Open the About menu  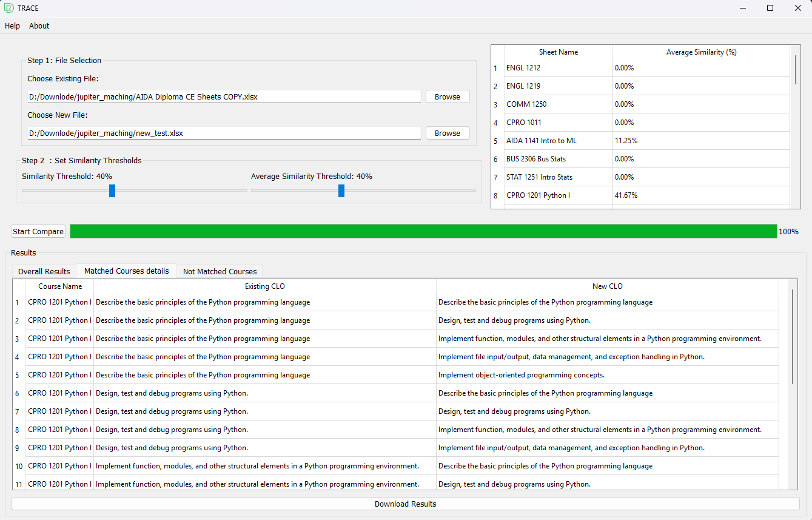coord(39,26)
